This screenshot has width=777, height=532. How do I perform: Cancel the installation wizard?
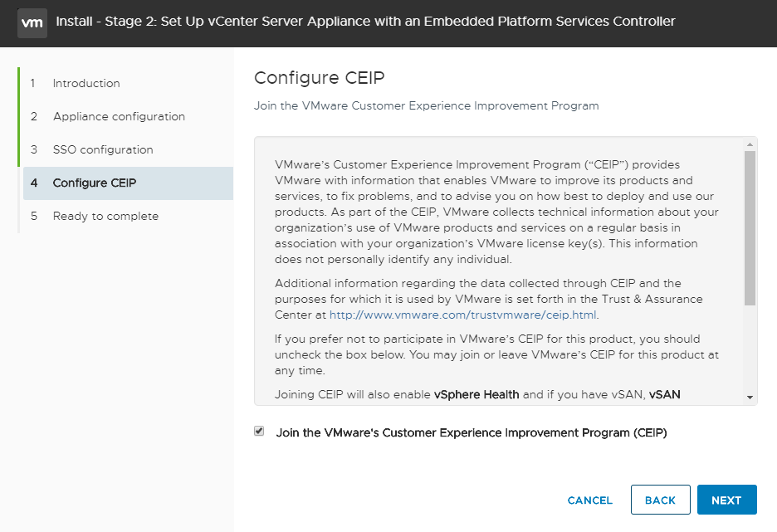coord(589,500)
